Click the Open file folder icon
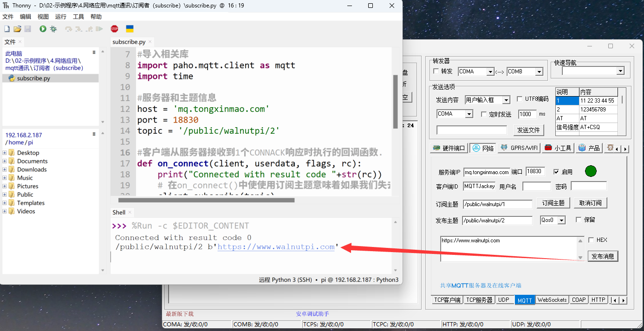 17,29
